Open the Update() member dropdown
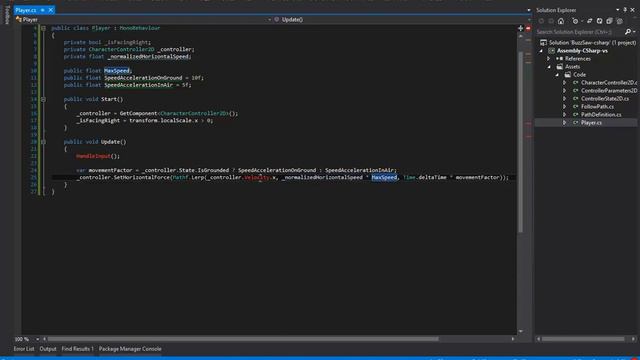 coord(529,20)
